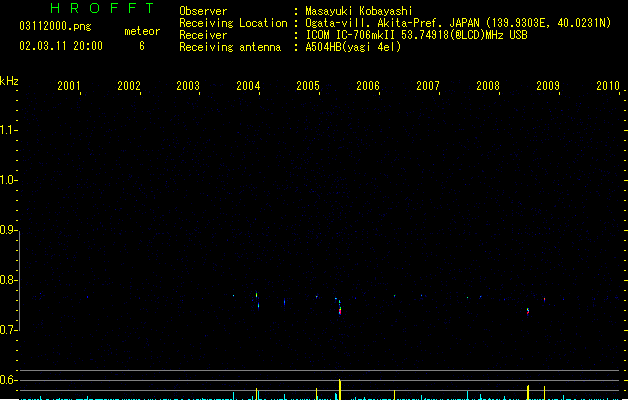
Task: Select the ICOM IC-706mkII receiver details
Action: (x=416, y=35)
